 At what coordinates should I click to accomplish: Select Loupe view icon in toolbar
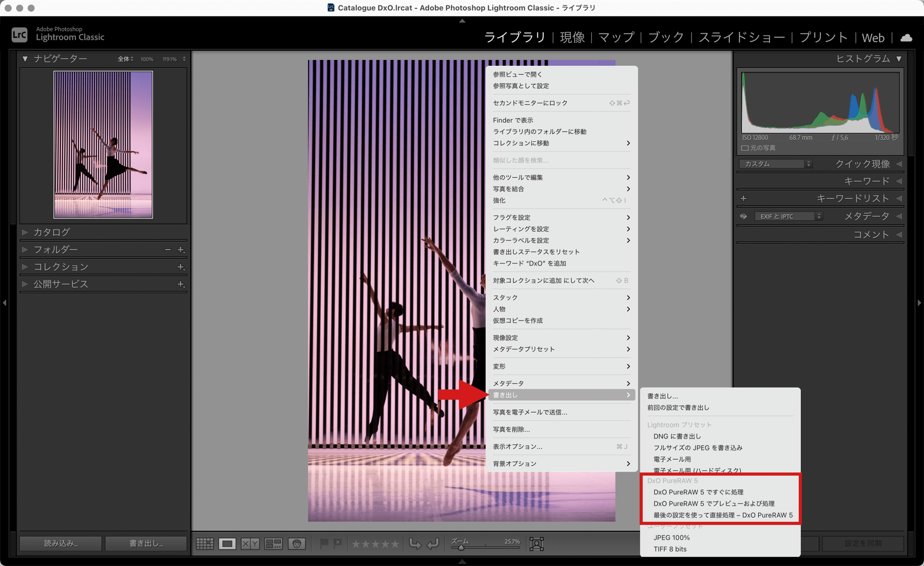(x=227, y=543)
